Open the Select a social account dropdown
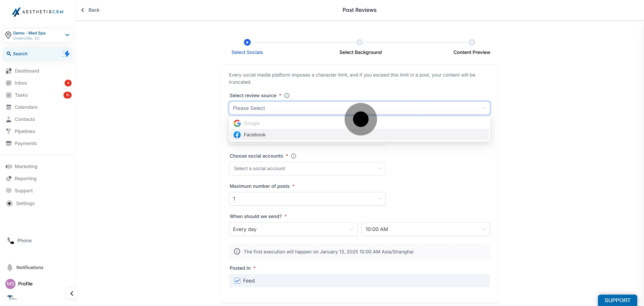This screenshot has height=306, width=644. (x=307, y=169)
